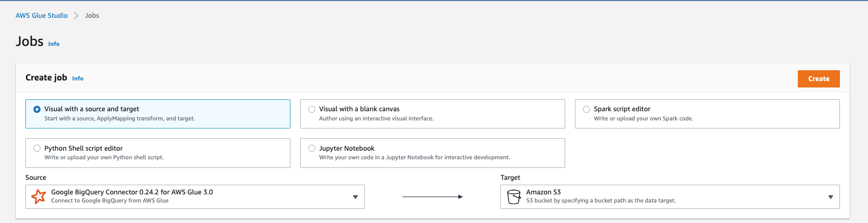Click 'Start with a source, ApplyMapping transform' description
Screen dimensions: 868x223
tap(119, 119)
